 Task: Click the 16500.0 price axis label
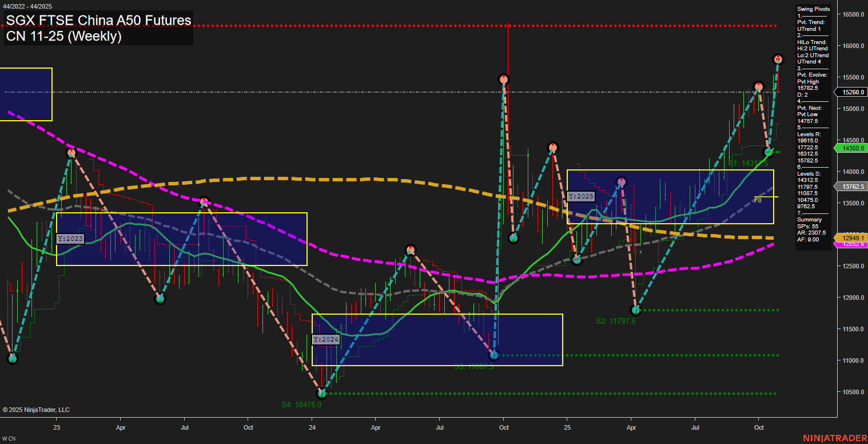[853, 14]
